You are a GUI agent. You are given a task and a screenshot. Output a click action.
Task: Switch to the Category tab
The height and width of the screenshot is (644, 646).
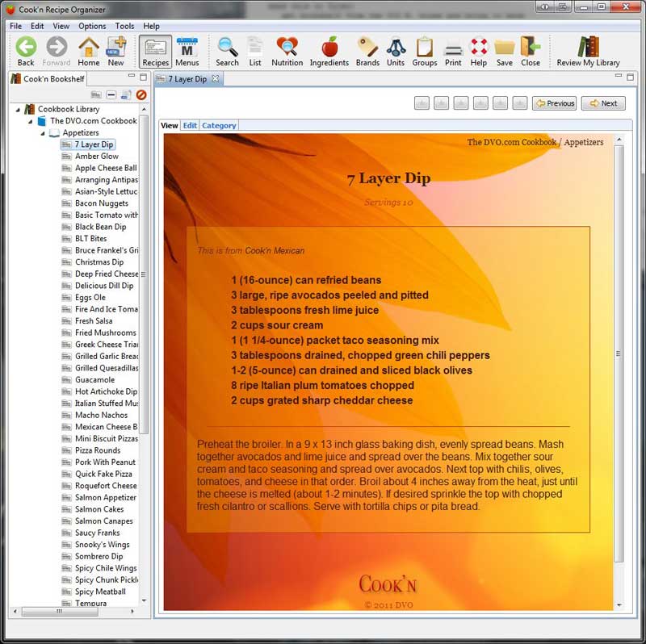click(219, 126)
